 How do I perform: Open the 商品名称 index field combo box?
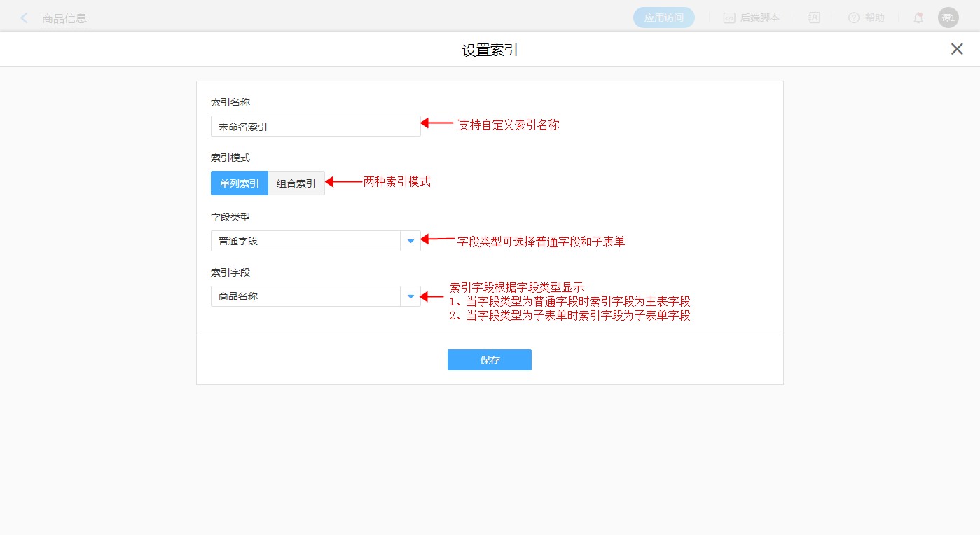tap(305, 296)
